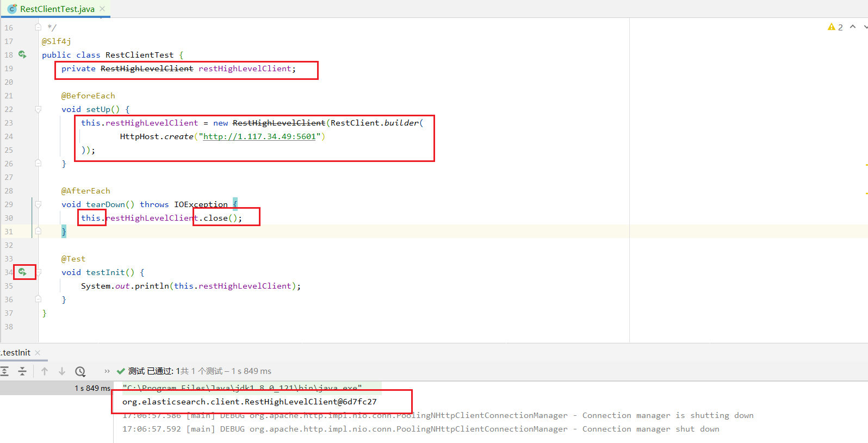The height and width of the screenshot is (443, 868).
Task: Click line number 19 in the gutter
Action: pos(9,68)
